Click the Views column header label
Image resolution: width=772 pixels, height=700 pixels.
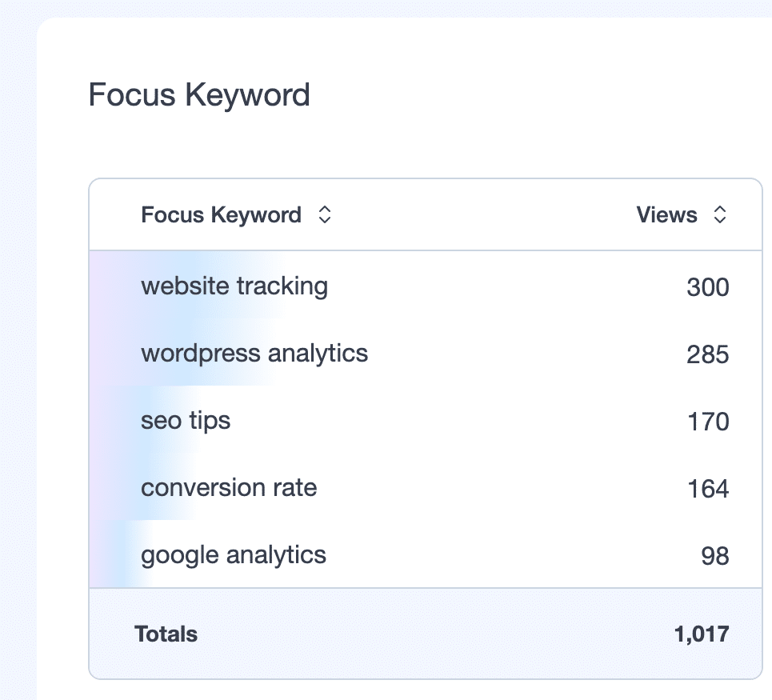pos(666,214)
